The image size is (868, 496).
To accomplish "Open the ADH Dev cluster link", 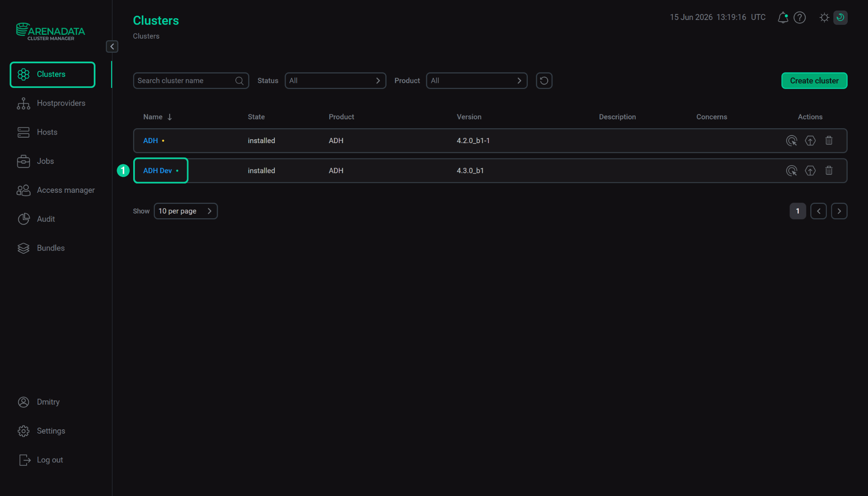I will 157,171.
